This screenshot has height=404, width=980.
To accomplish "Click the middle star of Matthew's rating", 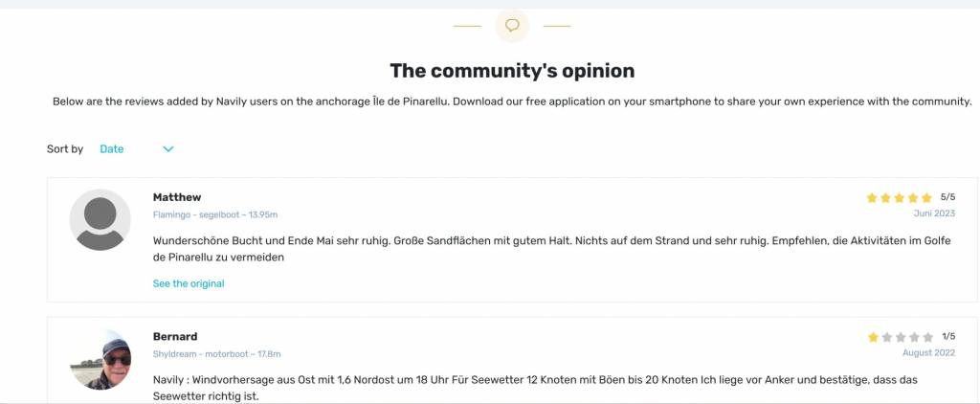I will [x=900, y=198].
